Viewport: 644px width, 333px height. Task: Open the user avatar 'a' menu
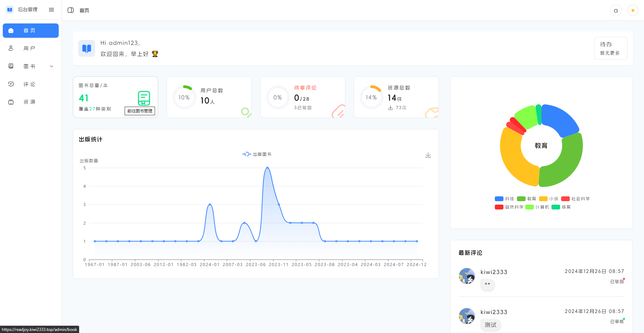click(x=616, y=10)
